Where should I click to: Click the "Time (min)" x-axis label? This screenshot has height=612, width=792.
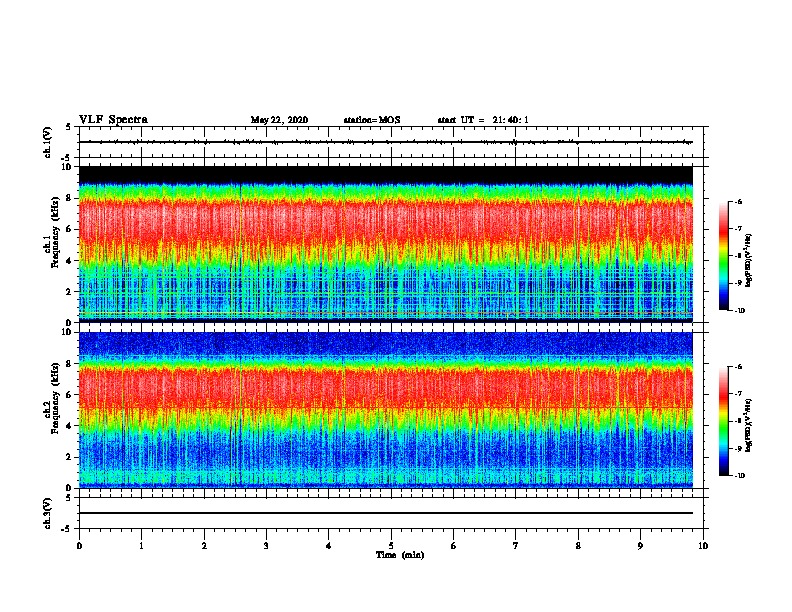coord(400,555)
